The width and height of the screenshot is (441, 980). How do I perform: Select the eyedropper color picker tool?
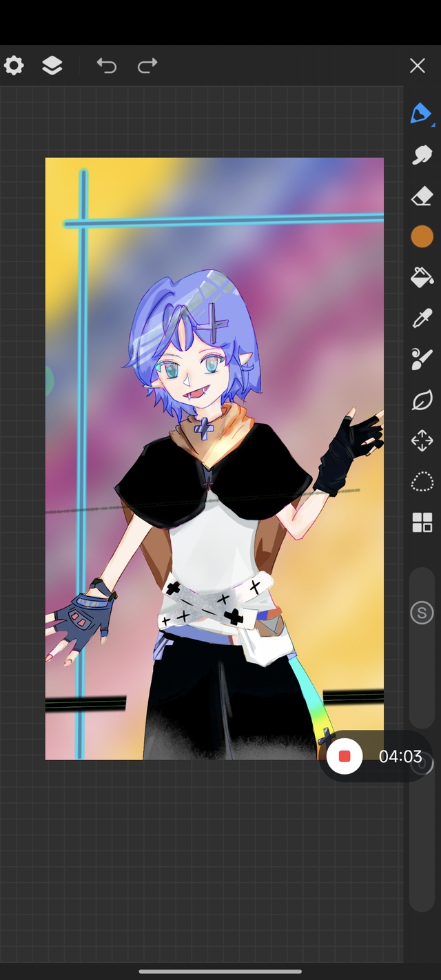point(422,318)
